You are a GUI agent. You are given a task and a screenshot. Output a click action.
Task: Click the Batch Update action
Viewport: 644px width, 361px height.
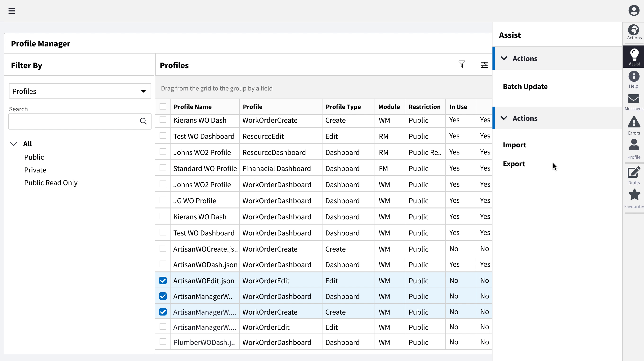tap(525, 86)
